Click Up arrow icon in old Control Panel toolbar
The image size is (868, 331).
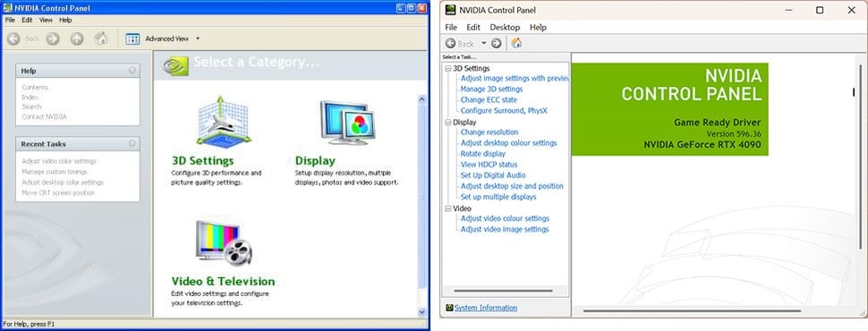click(x=77, y=38)
